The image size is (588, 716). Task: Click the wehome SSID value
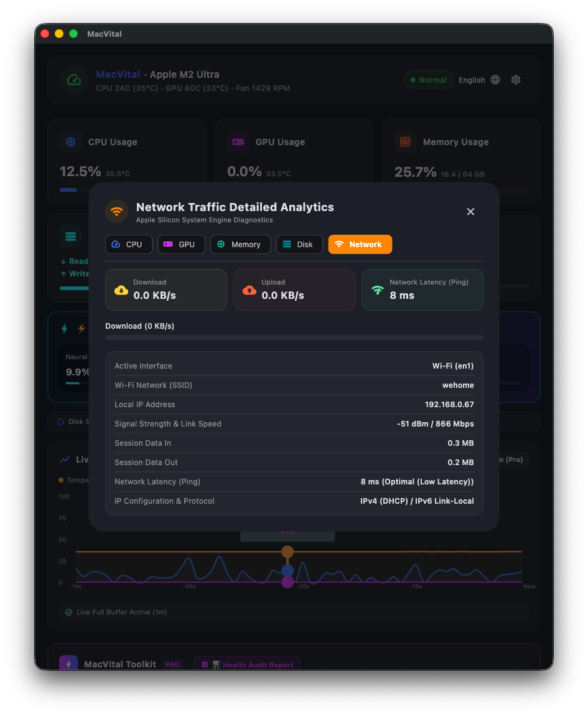pyautogui.click(x=458, y=385)
